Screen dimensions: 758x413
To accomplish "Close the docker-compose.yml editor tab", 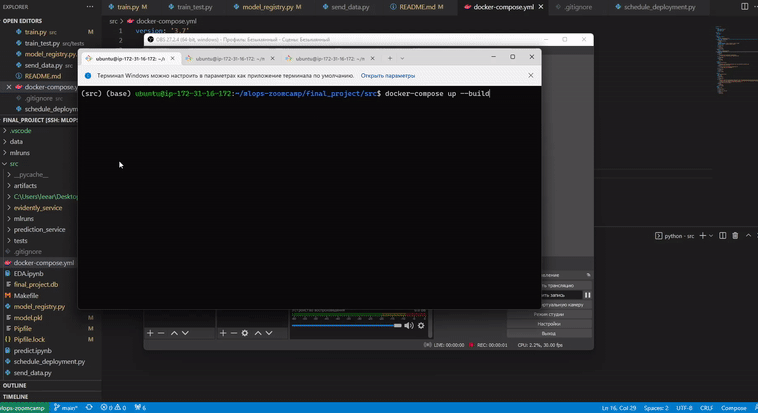I will click(x=540, y=7).
